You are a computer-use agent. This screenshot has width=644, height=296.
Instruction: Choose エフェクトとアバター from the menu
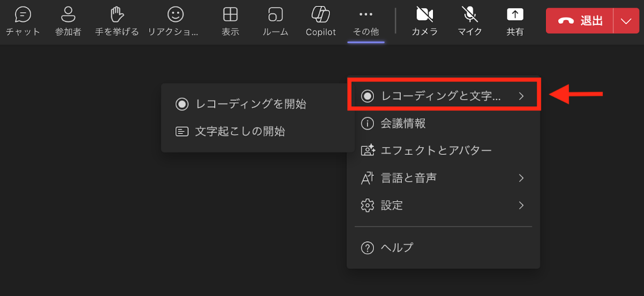pyautogui.click(x=436, y=151)
